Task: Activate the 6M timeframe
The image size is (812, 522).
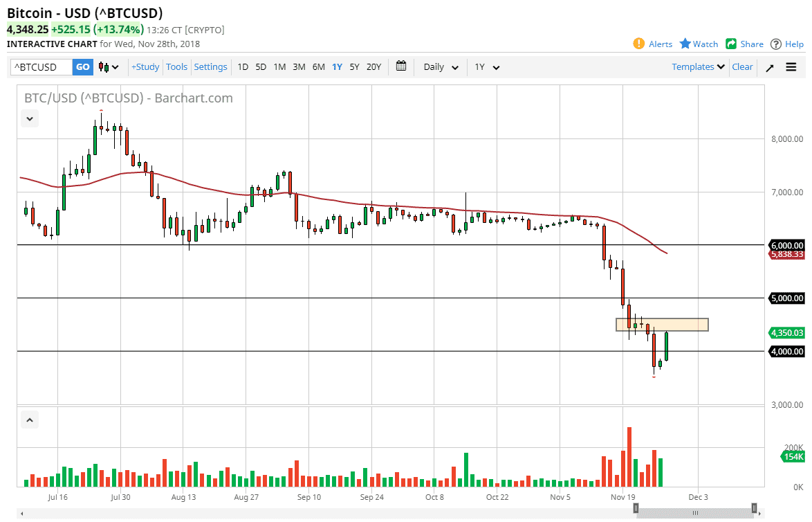Action: pyautogui.click(x=318, y=66)
